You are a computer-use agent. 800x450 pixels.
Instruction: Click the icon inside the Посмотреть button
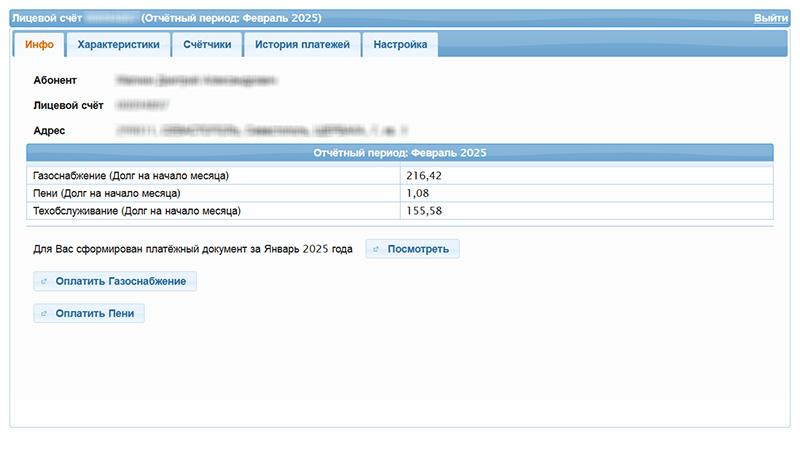tap(376, 249)
